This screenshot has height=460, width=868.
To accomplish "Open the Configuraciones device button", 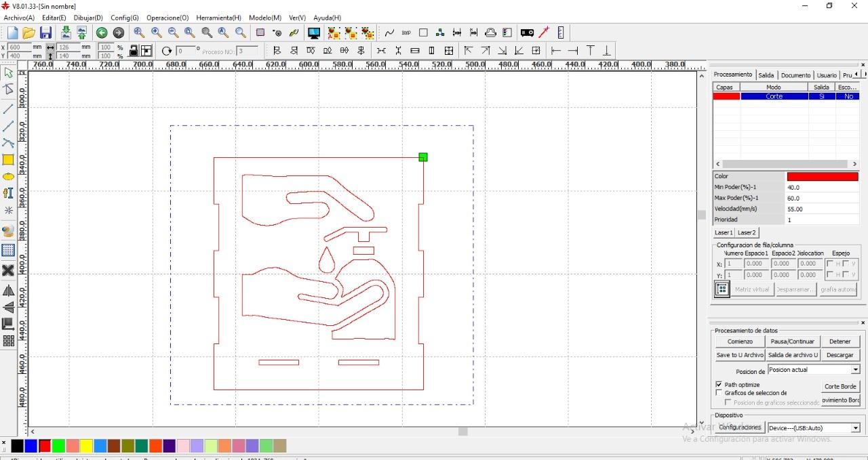I will point(740,427).
